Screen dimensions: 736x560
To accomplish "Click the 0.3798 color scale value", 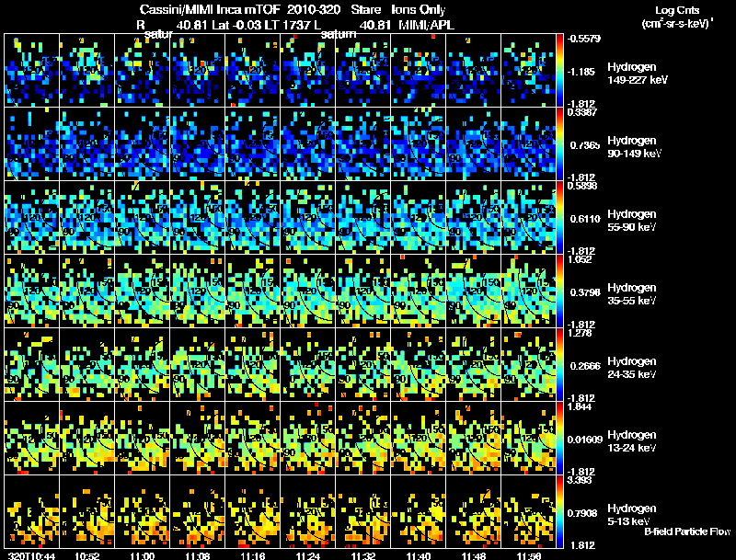I will click(x=585, y=292).
